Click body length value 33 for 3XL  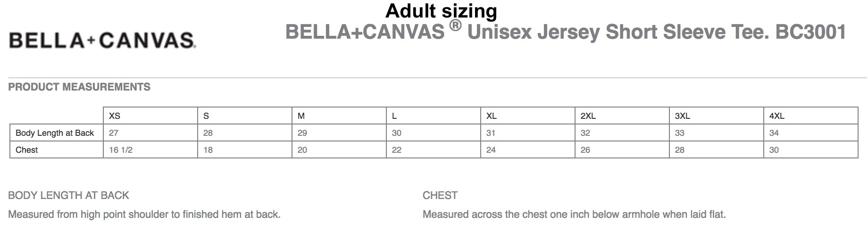680,133
